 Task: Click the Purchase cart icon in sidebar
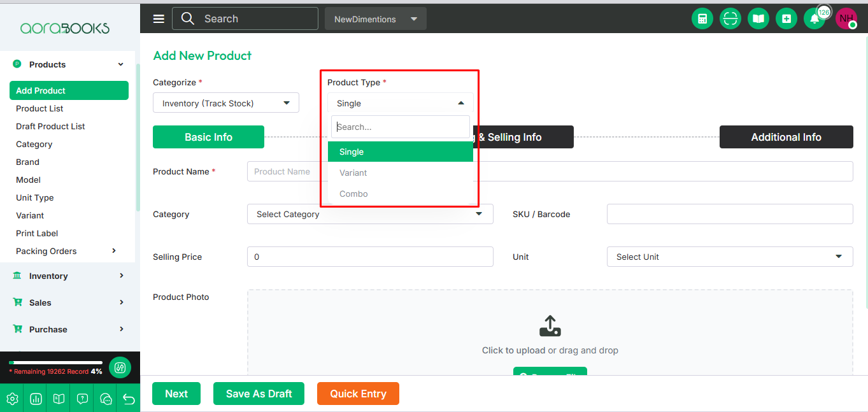17,329
